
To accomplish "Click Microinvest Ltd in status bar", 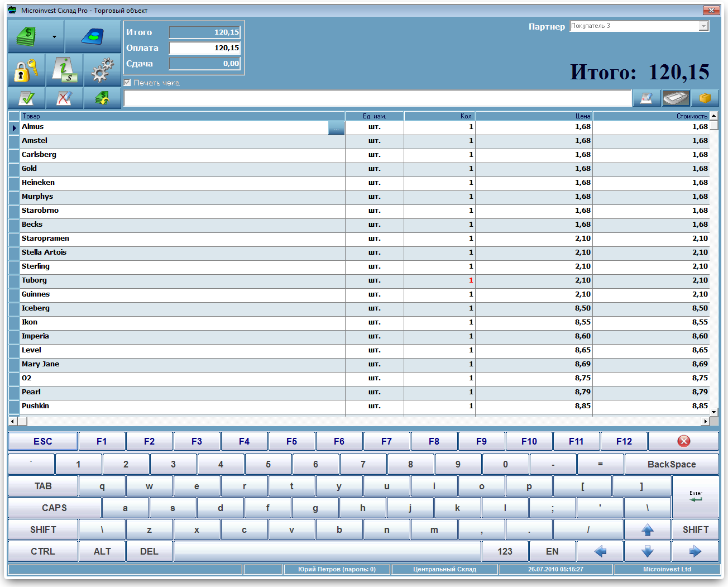I will click(667, 570).
